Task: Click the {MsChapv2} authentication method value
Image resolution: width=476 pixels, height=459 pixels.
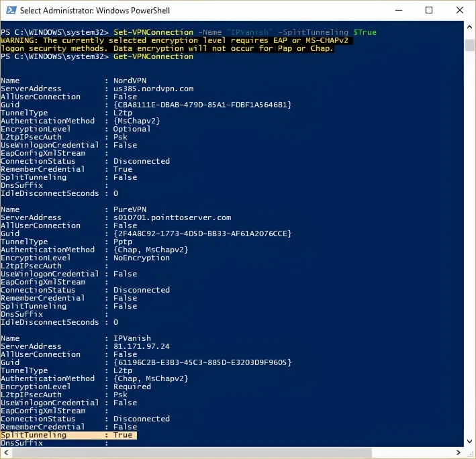Action: tap(136, 121)
